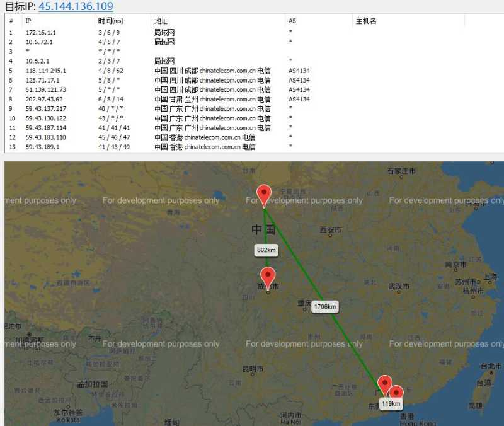
Task: Select hop 11 IP 59.43.187.114
Action: tap(46, 128)
